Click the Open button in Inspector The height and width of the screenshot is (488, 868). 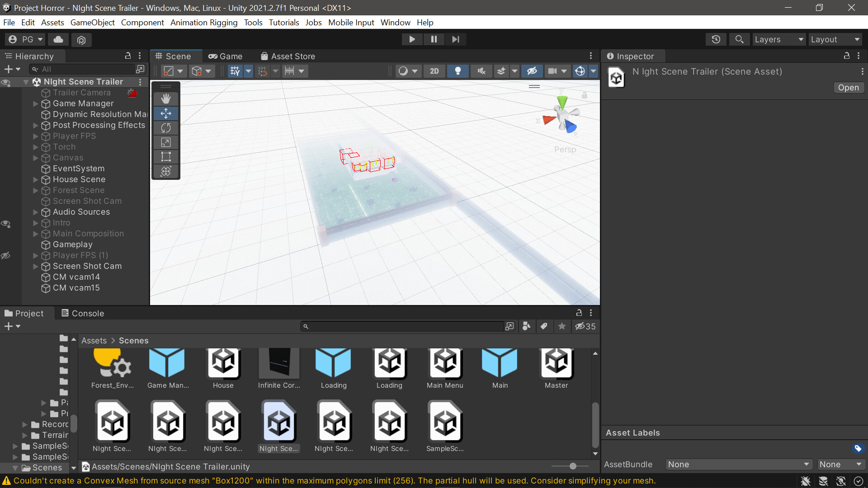click(848, 88)
